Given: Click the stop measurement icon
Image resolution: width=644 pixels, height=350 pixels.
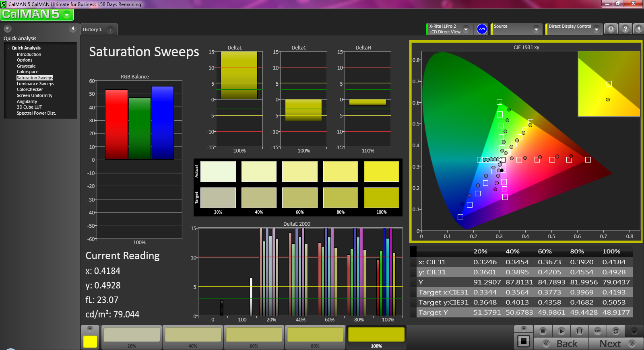Looking at the screenshot, I should [543, 331].
